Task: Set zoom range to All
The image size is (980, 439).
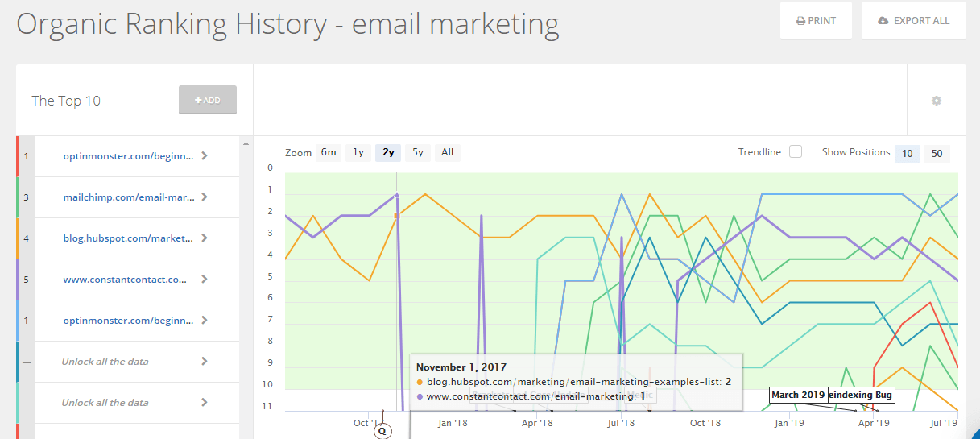Action: click(448, 152)
